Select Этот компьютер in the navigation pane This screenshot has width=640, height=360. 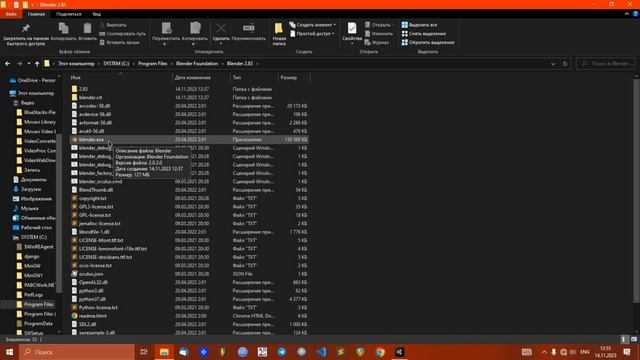coord(31,93)
